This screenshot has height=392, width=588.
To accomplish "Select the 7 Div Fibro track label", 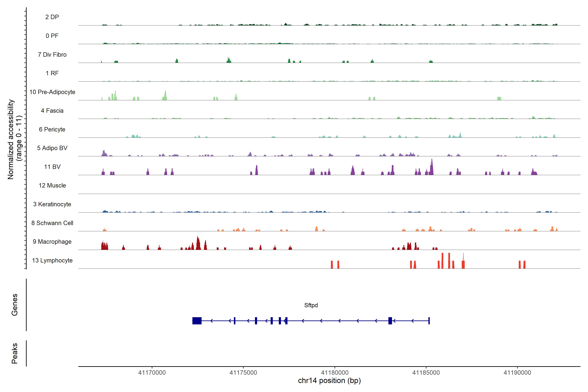I will coord(52,55).
